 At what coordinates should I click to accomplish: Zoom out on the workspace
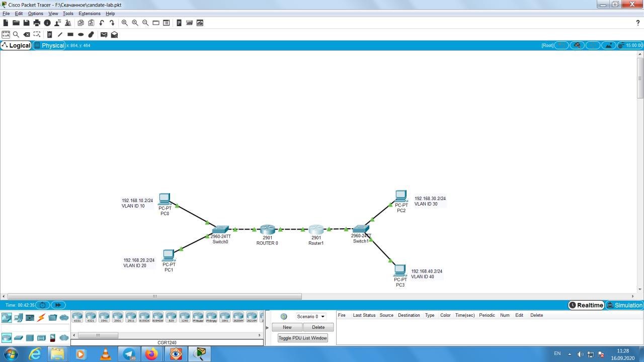(x=145, y=23)
